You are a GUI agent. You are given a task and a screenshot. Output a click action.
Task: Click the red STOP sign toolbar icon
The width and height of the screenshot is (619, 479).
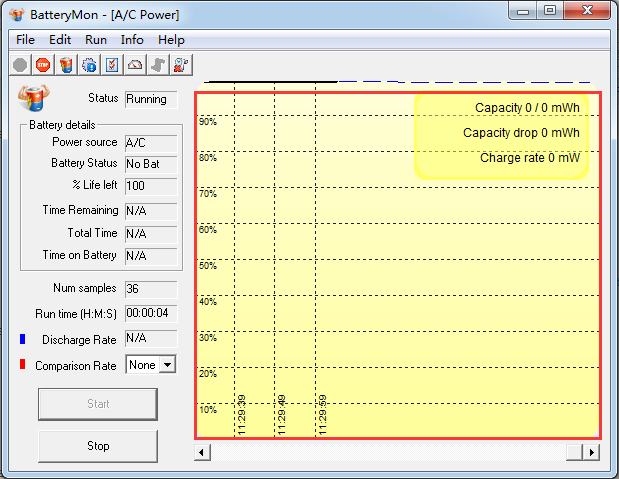point(43,65)
